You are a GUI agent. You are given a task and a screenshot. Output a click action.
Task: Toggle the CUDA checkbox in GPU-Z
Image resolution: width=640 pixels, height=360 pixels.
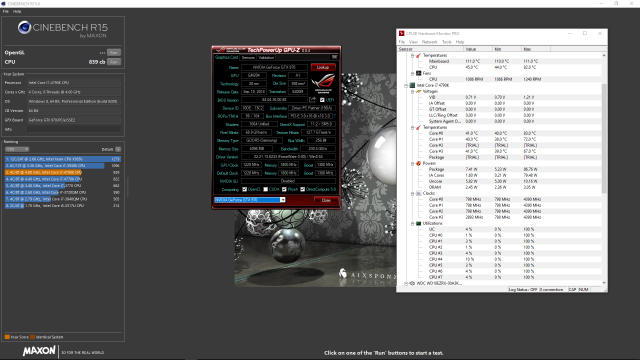(x=266, y=189)
